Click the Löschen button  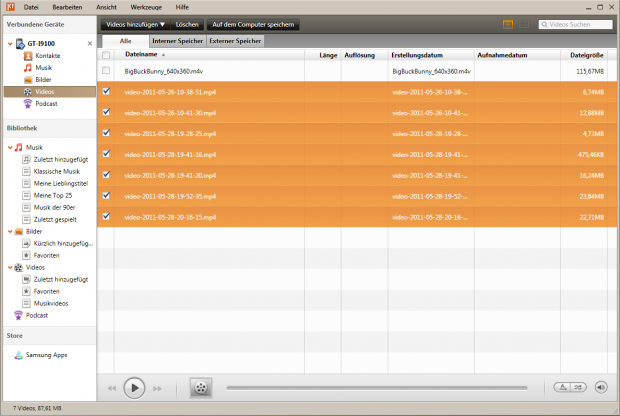tap(186, 22)
